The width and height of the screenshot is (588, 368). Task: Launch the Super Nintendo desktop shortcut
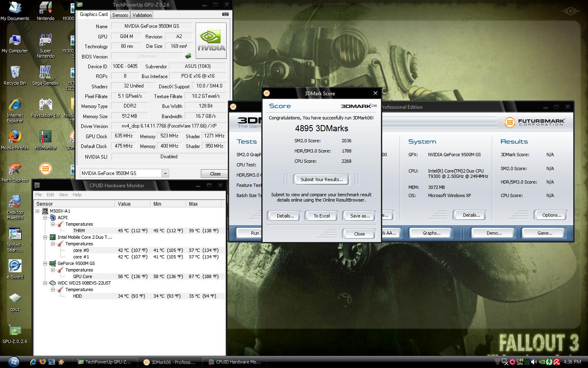pyautogui.click(x=45, y=46)
